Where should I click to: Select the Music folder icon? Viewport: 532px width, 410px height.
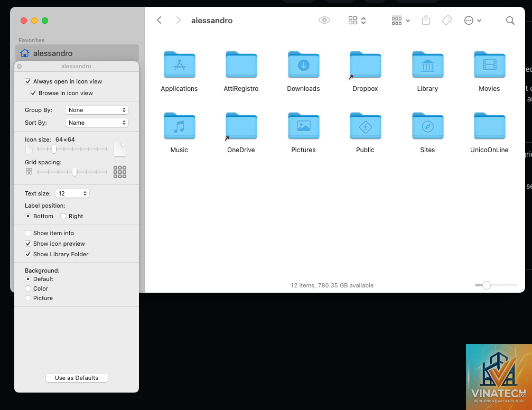tap(179, 126)
